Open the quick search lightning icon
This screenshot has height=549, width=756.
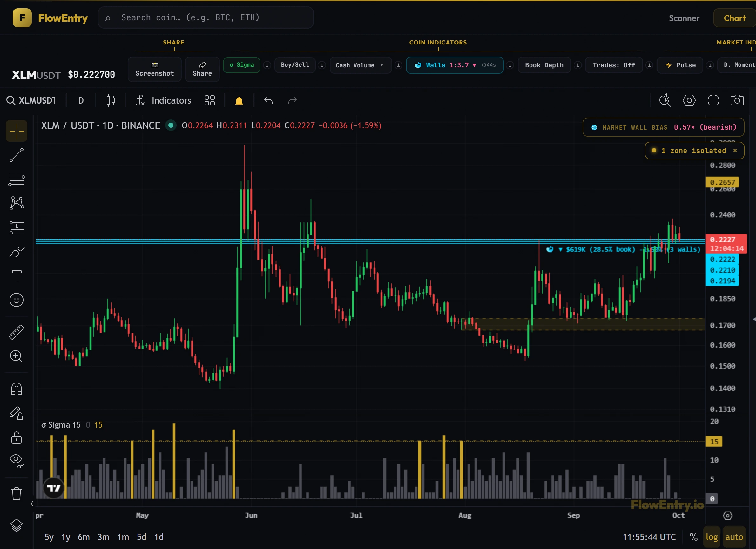(665, 100)
